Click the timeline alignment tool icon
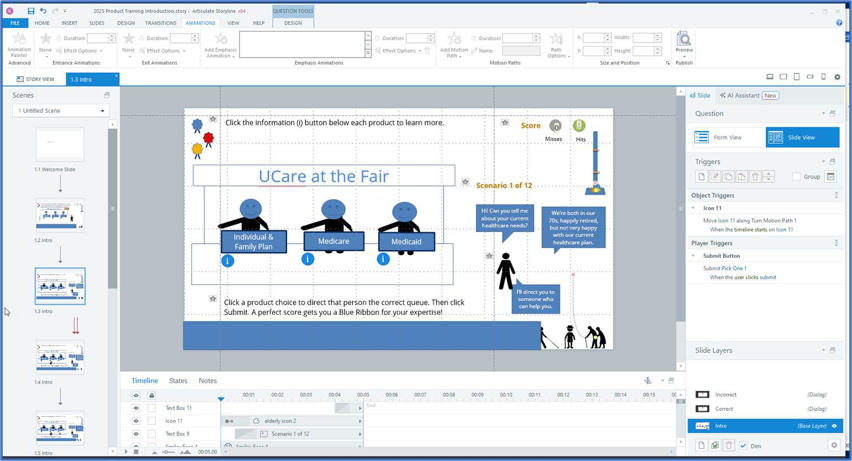Screen dimensions: 852x461 pos(648,381)
